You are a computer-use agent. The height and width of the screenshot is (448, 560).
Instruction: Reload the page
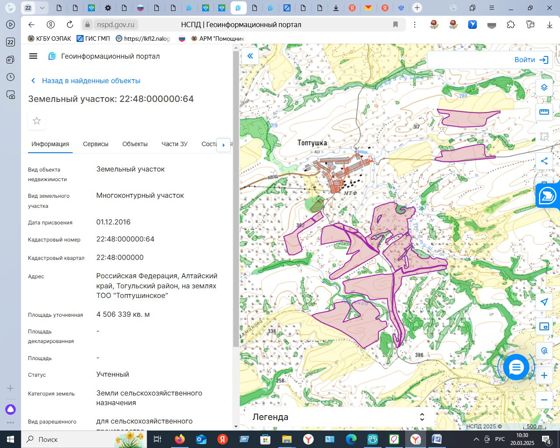click(70, 24)
